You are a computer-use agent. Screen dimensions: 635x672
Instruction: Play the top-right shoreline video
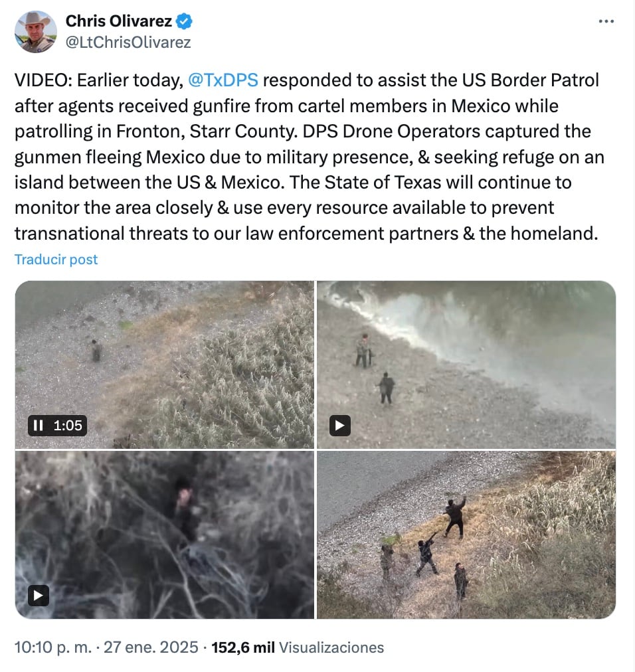coord(340,426)
